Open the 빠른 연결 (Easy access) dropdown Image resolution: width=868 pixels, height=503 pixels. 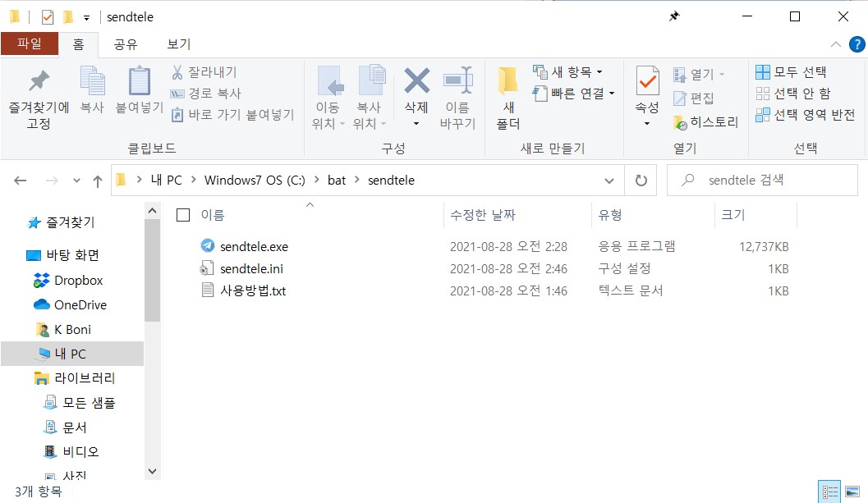573,93
